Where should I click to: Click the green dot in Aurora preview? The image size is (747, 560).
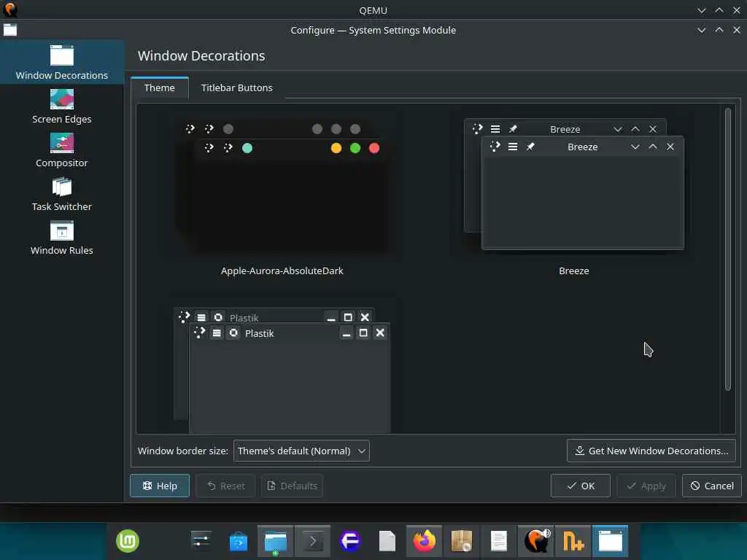click(355, 148)
